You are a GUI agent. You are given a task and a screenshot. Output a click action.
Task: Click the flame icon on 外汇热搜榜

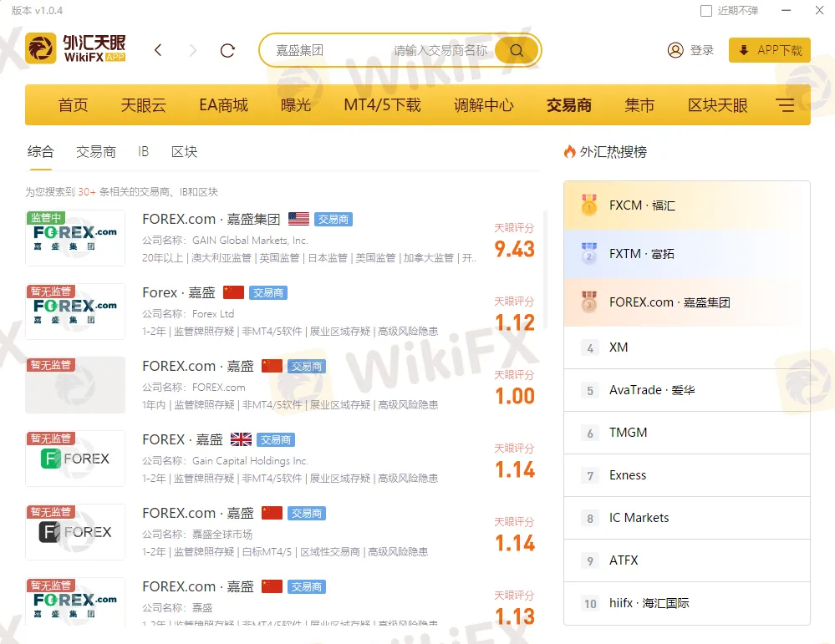click(x=570, y=150)
